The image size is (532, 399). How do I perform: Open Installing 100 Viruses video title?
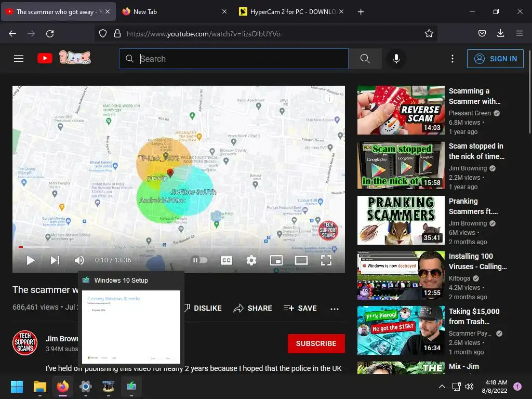tap(477, 261)
